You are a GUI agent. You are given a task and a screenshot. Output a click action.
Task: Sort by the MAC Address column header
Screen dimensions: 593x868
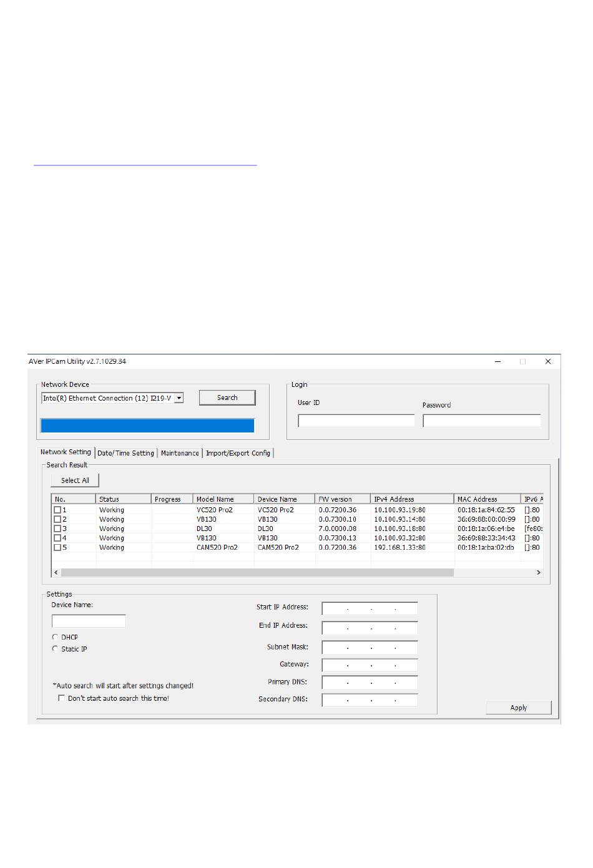488,499
